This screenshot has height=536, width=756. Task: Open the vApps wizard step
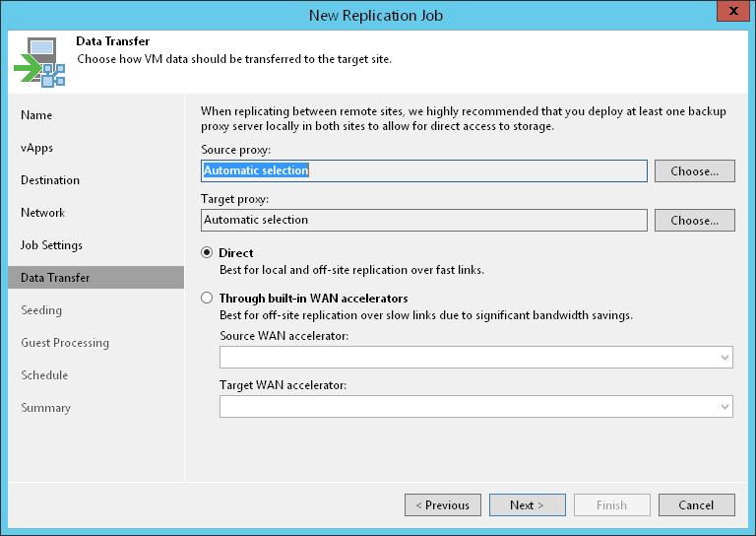click(37, 148)
